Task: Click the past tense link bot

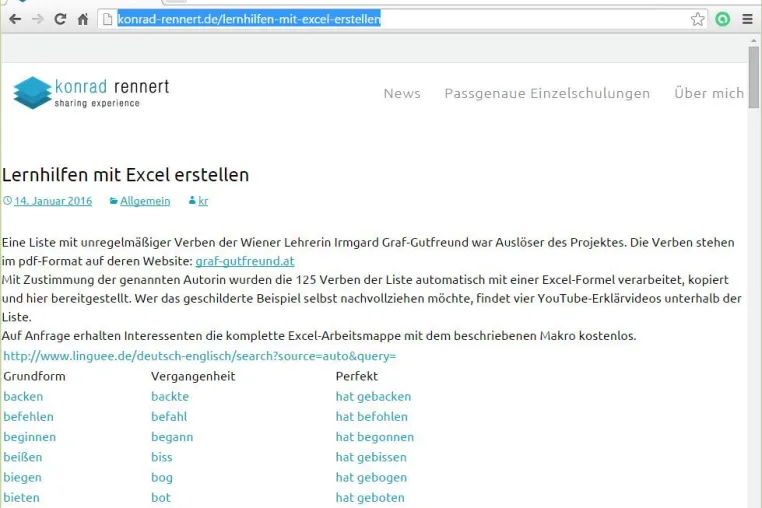Action: pos(161,497)
